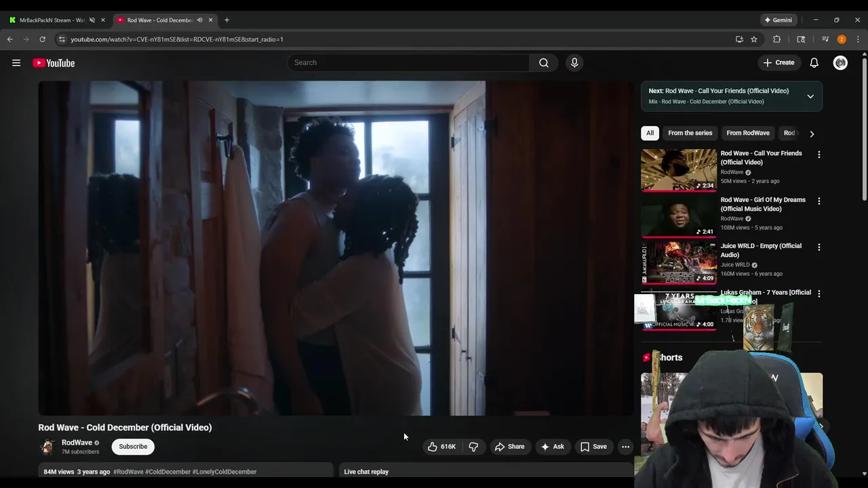
Task: Open options for Lukas Graham 7 Years
Action: [x=818, y=293]
